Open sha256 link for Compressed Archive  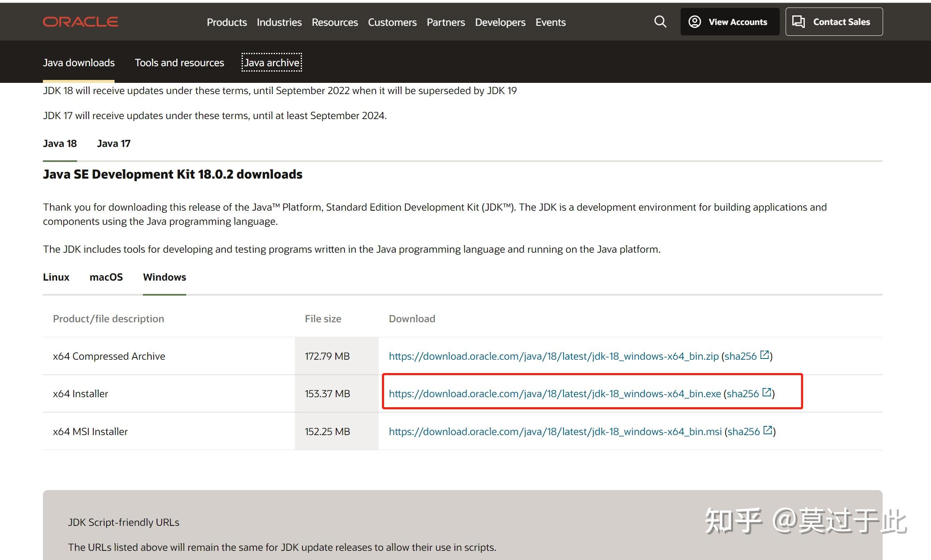741,356
